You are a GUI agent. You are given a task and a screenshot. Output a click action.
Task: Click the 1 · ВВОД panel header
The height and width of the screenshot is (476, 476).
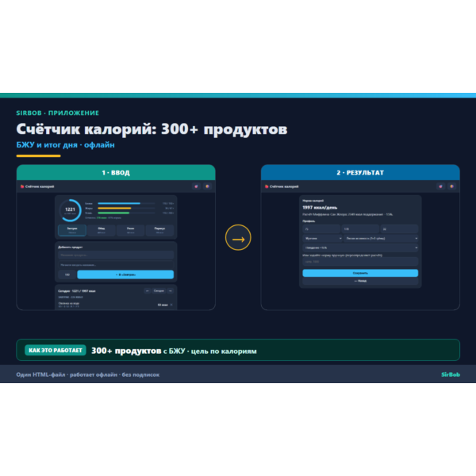116,172
